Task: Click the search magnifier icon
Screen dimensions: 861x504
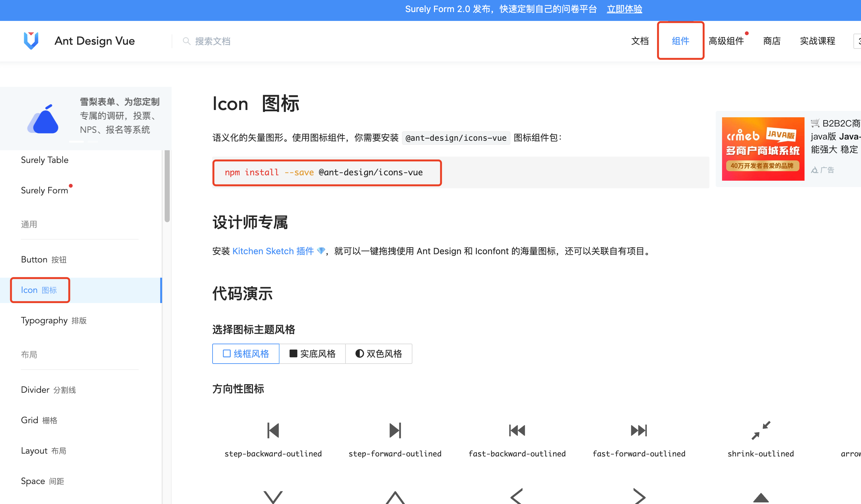Action: point(187,41)
